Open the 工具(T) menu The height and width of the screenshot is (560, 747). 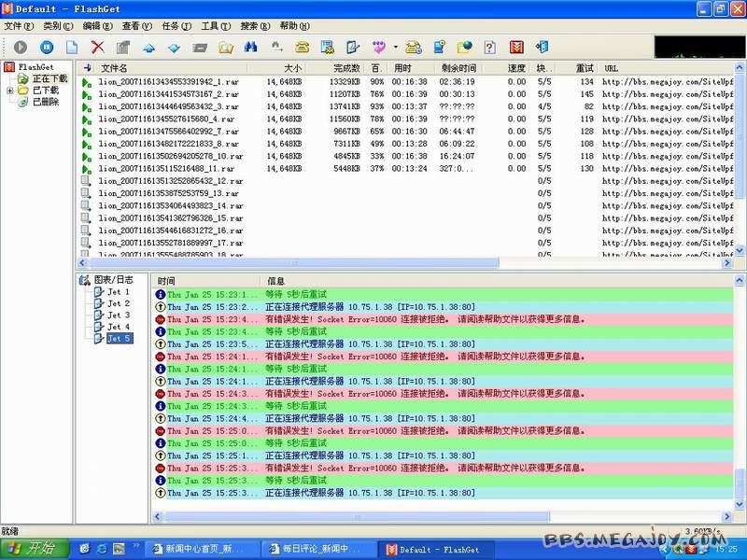coord(216,26)
